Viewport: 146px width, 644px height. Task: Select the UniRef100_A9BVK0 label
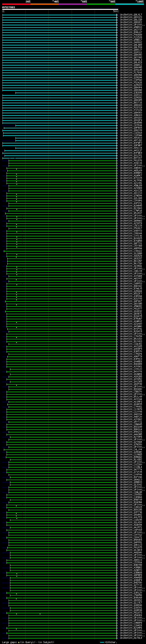[131, 168]
